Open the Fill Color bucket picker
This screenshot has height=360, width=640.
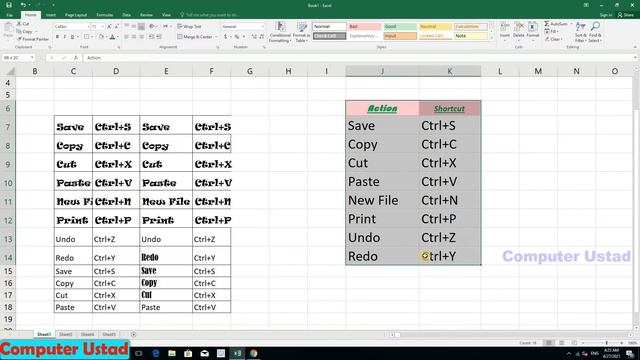pos(101,37)
